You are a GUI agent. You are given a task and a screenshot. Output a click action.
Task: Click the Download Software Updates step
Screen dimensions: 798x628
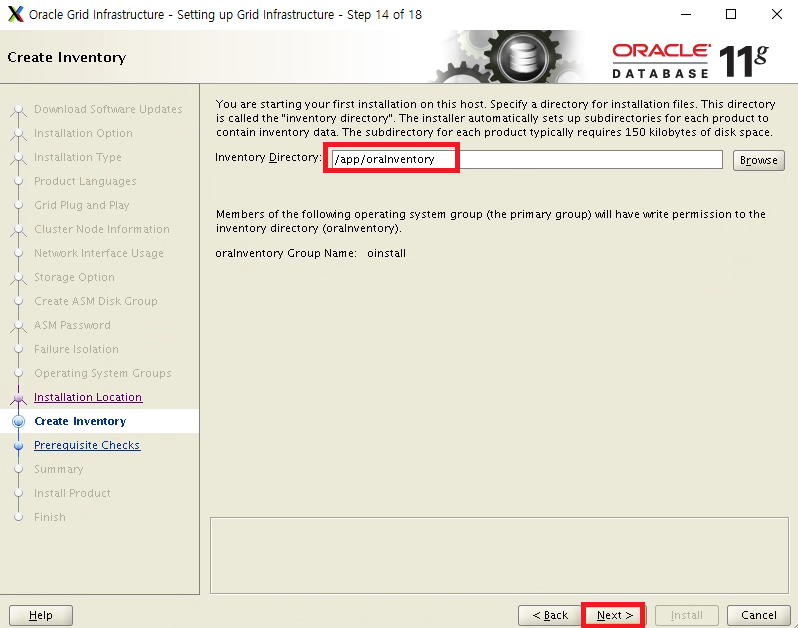(x=108, y=109)
